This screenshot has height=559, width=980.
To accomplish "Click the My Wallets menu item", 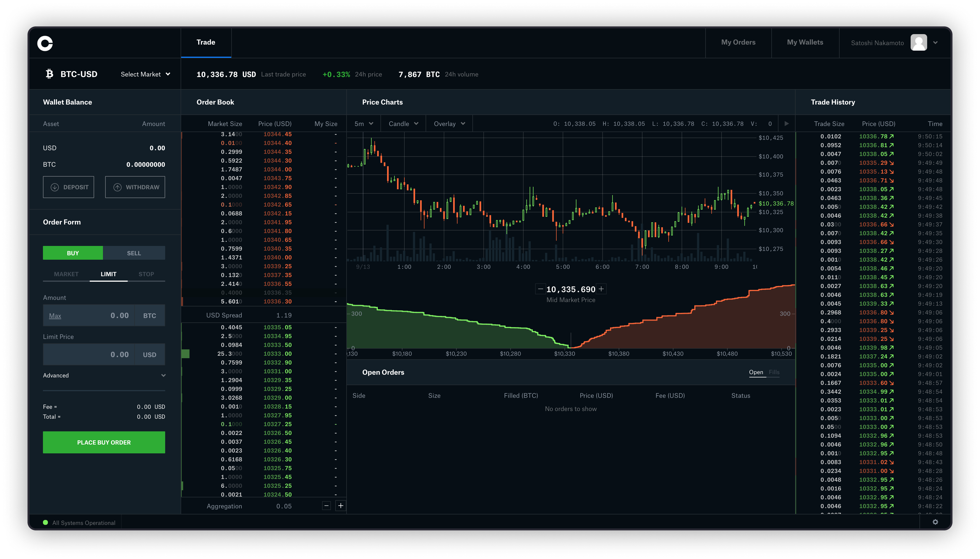I will 806,42.
